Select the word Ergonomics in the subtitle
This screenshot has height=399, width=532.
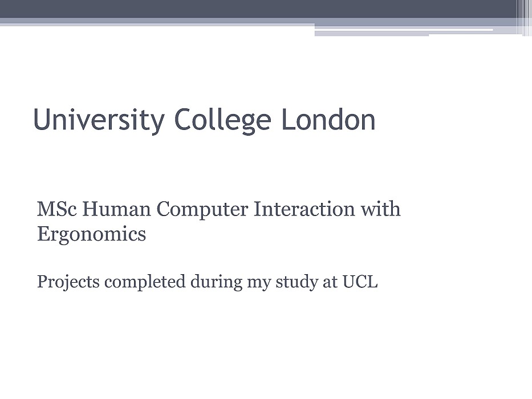point(91,234)
